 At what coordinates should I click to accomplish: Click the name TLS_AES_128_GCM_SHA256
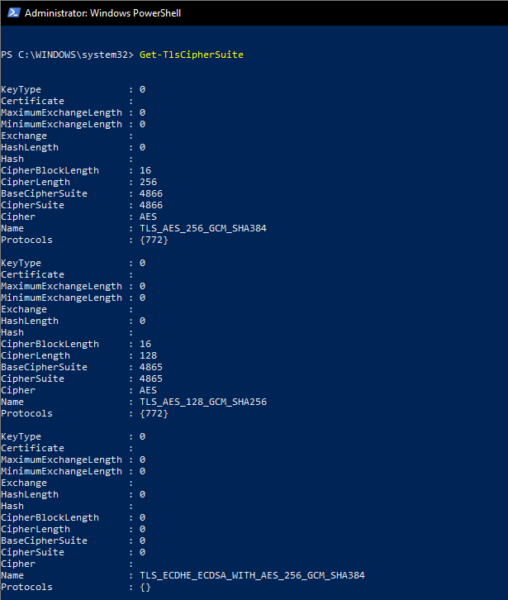click(x=203, y=402)
